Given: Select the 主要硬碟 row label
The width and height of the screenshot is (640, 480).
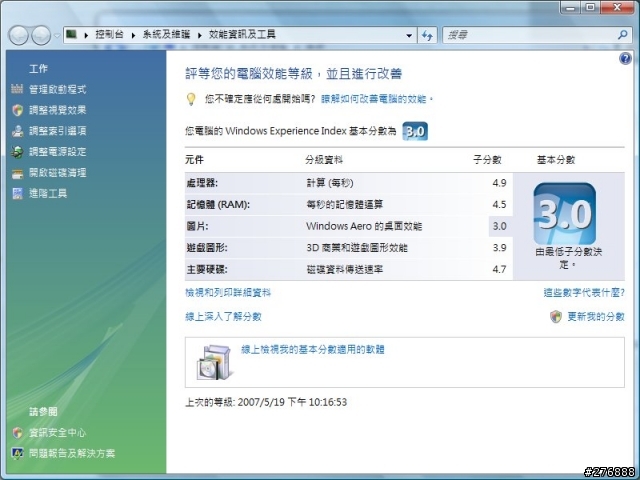Looking at the screenshot, I should pyautogui.click(x=207, y=270).
